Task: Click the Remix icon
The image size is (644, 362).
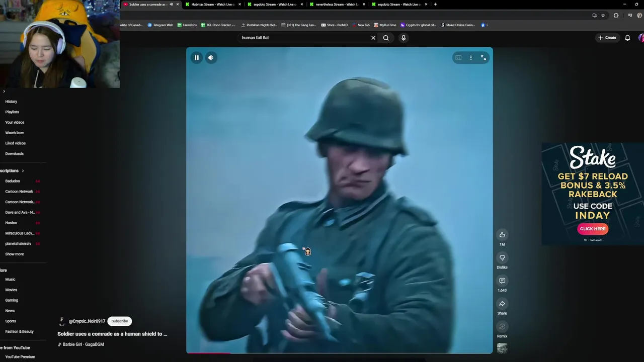Action: (x=502, y=327)
